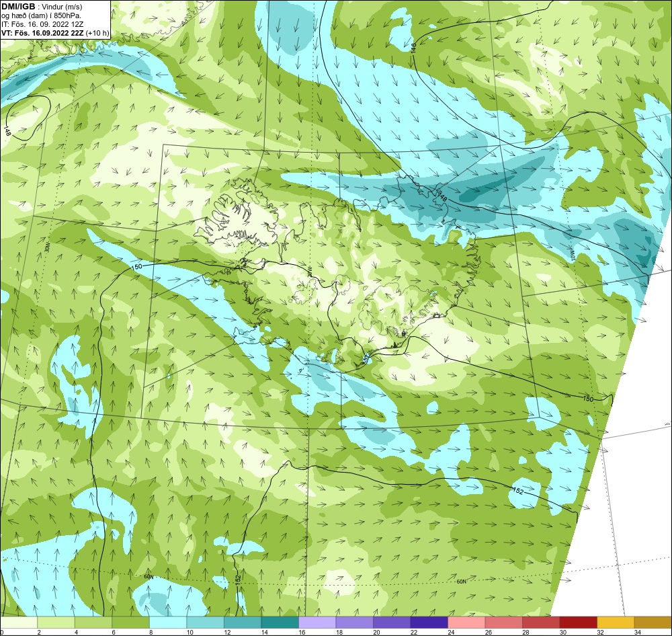Click the legend value '2'
The height and width of the screenshot is (636, 672).
pyautogui.click(x=38, y=632)
